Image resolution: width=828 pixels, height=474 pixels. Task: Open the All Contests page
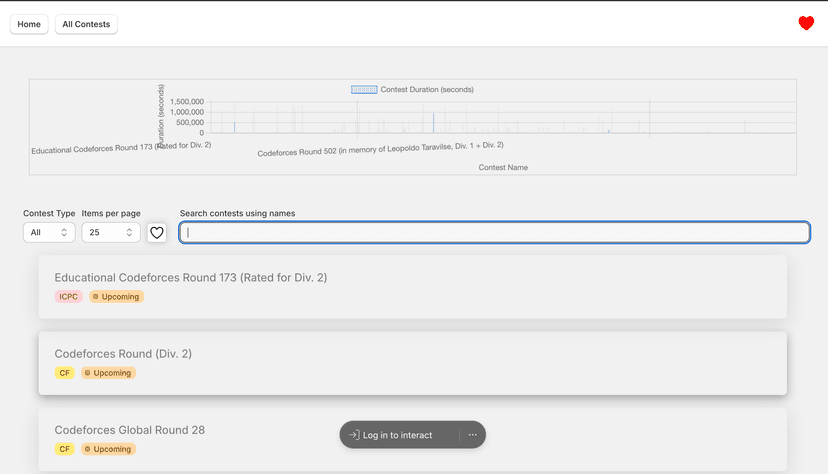(x=86, y=24)
